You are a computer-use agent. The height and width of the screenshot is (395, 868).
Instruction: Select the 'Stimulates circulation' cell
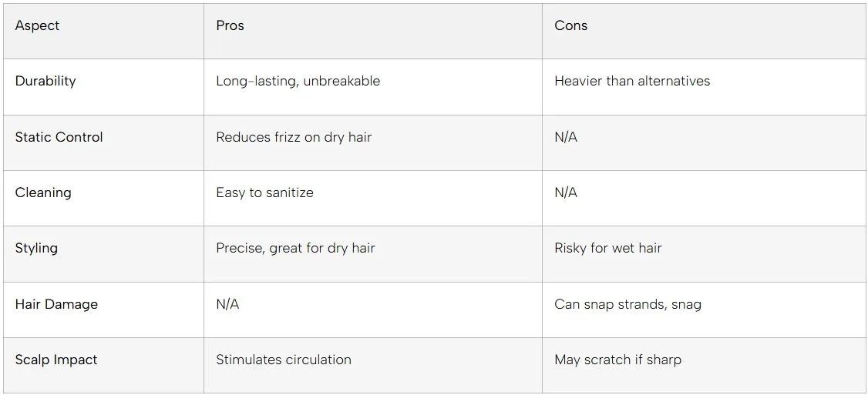[283, 360]
